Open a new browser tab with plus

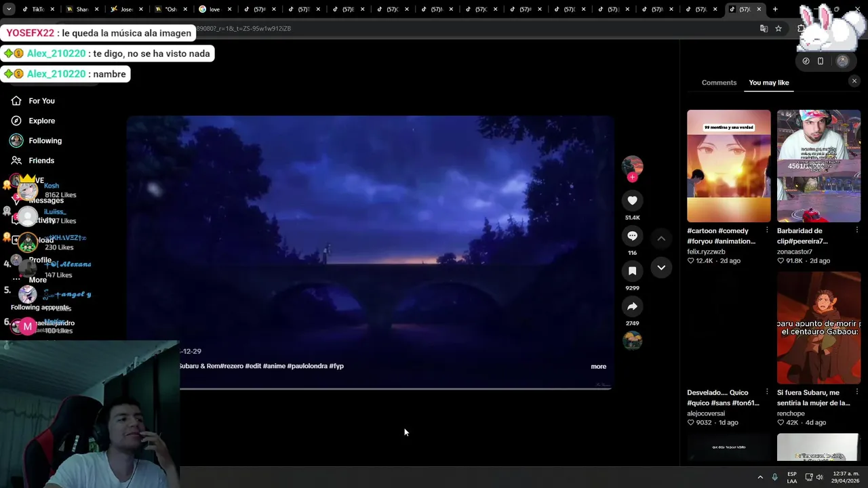pyautogui.click(x=775, y=9)
